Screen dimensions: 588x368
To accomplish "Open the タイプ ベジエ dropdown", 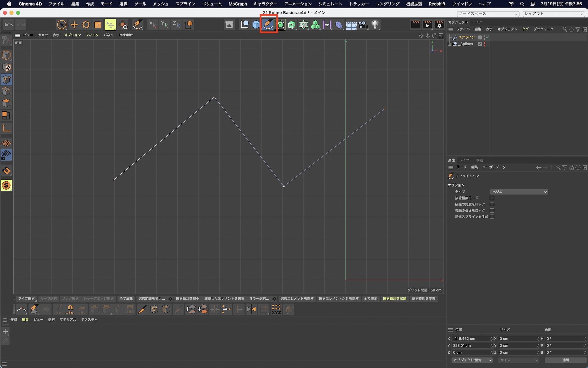I will coord(519,192).
